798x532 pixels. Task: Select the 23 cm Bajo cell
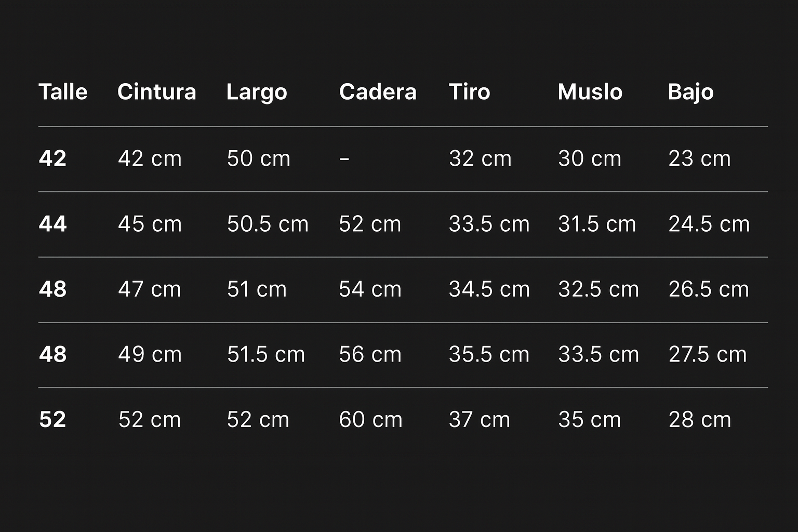pyautogui.click(x=699, y=158)
